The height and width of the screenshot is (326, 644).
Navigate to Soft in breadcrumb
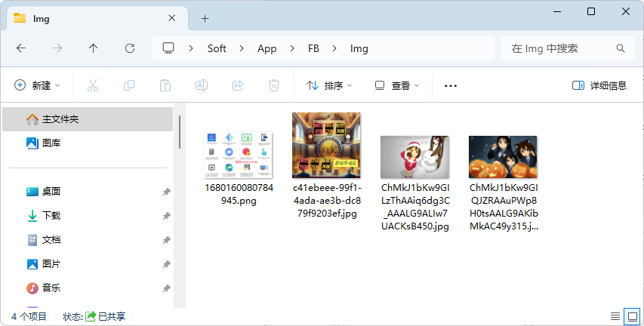pos(217,48)
